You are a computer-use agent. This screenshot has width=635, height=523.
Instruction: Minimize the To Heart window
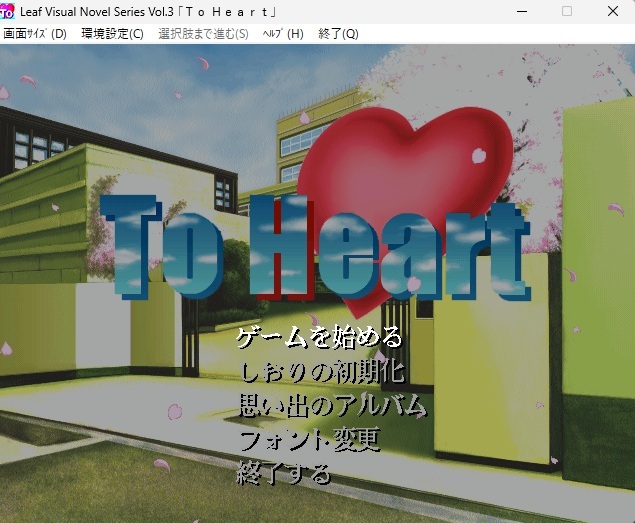pyautogui.click(x=522, y=11)
